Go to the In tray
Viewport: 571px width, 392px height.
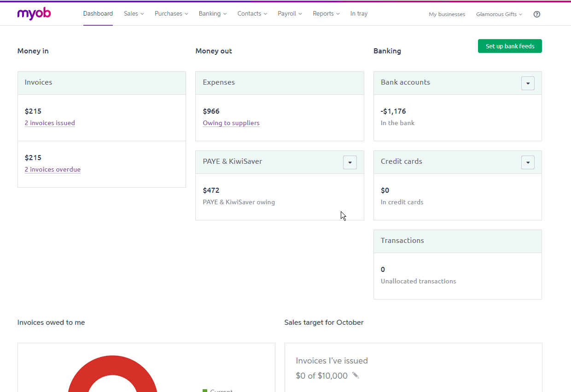pos(359,14)
